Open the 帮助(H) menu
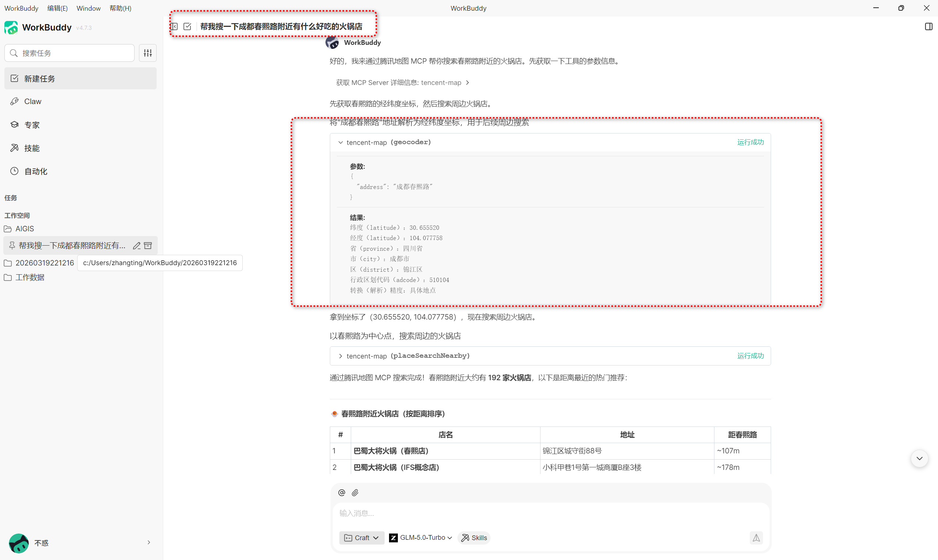 tap(120, 8)
